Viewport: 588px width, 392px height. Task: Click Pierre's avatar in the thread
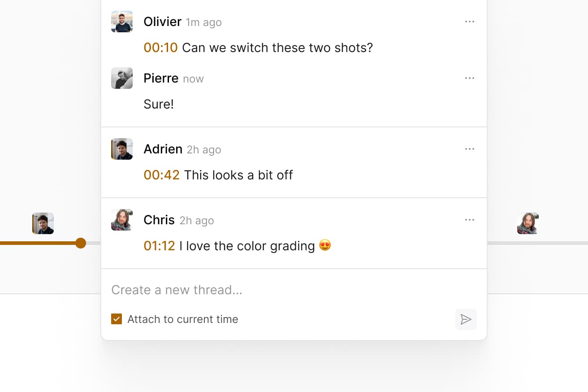pyautogui.click(x=122, y=78)
